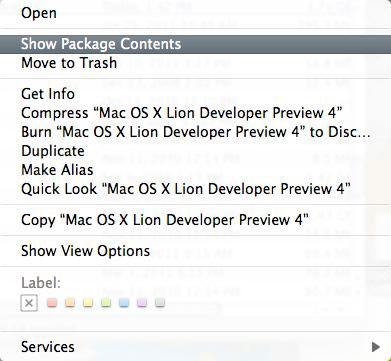
Task: Copy Mac OS X Lion Developer Preview 4
Action: (x=195, y=220)
